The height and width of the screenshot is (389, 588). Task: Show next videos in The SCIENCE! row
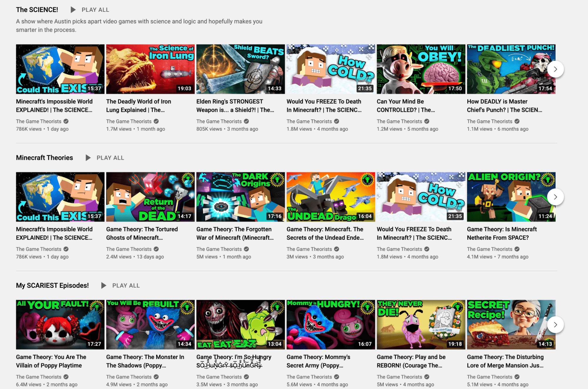555,69
